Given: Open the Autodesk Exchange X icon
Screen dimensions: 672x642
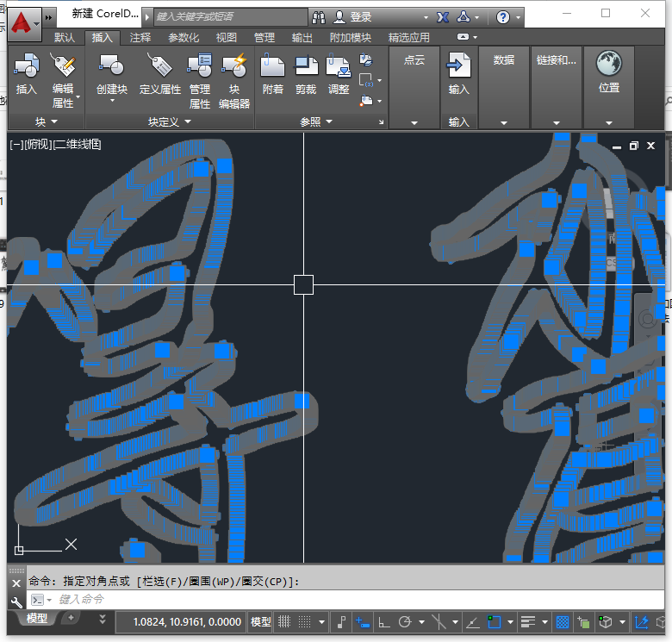Looking at the screenshot, I should click(443, 17).
